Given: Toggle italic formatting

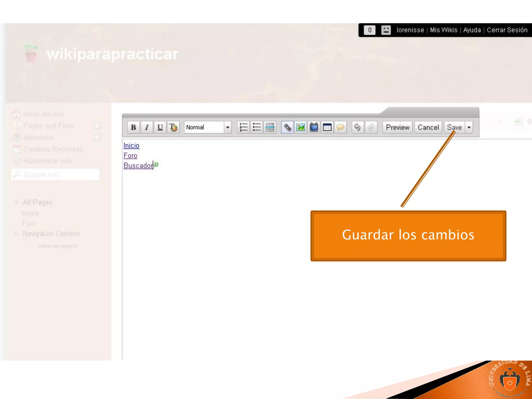Looking at the screenshot, I should coord(147,127).
